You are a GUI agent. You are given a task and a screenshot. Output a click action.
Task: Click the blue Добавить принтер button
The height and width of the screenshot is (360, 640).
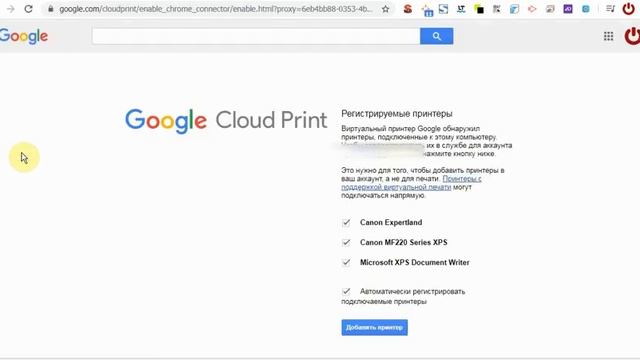tap(374, 327)
